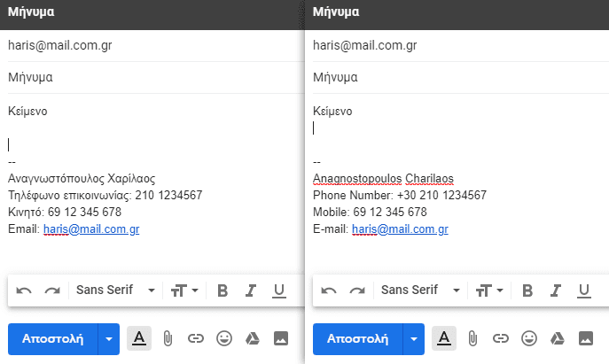Toggle bold in the left compose window
Viewport: 609px width, 364px height.
tap(223, 290)
